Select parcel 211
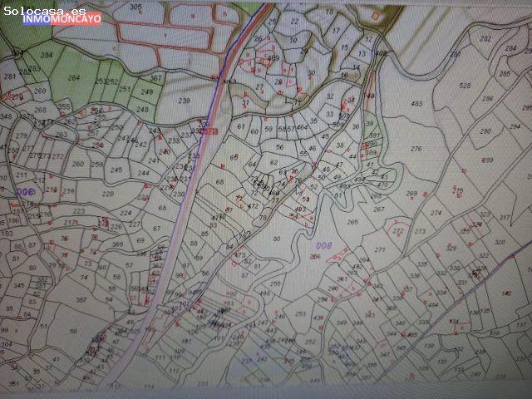The image size is (532, 399). pyautogui.click(x=22, y=175)
